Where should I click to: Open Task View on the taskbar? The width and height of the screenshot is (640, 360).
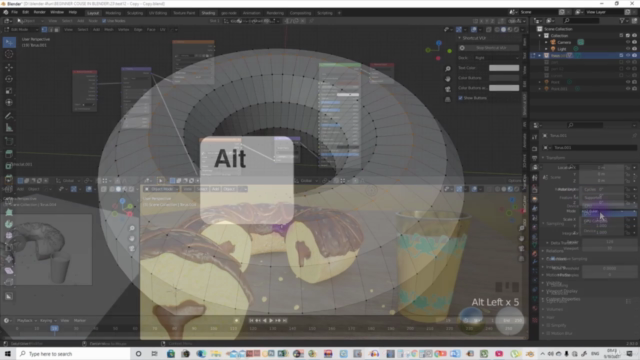[154, 353]
